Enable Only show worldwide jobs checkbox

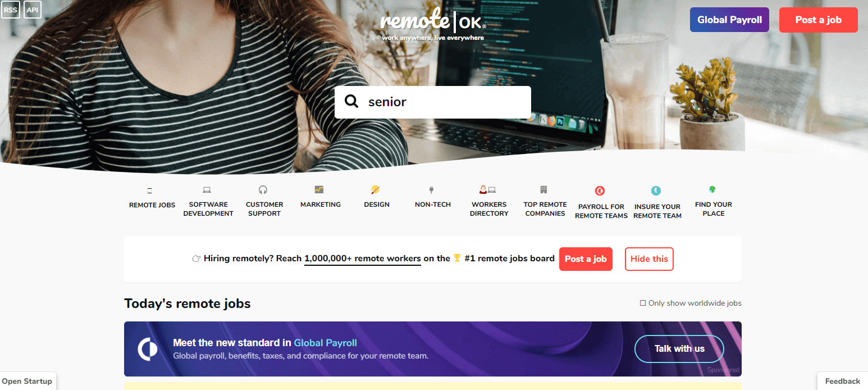[643, 303]
